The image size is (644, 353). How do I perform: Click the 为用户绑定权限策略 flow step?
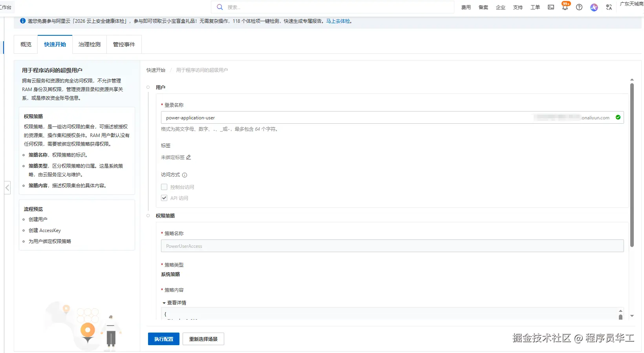pos(50,241)
